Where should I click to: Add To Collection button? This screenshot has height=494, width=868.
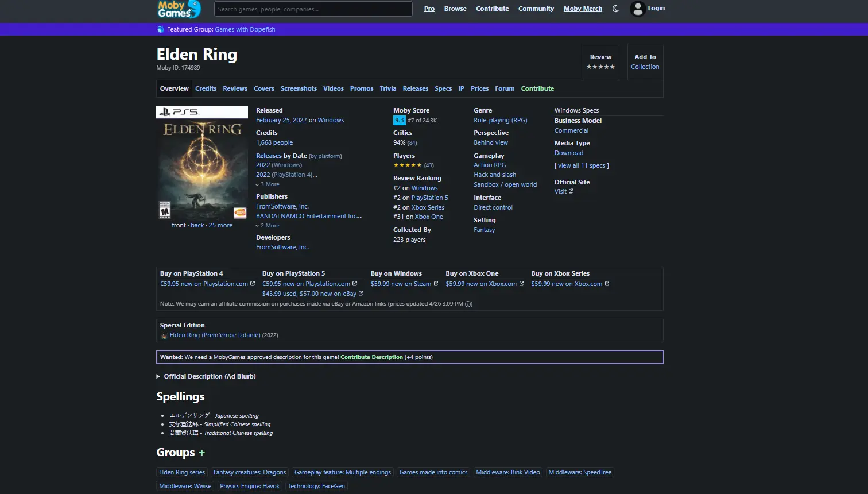pos(645,62)
